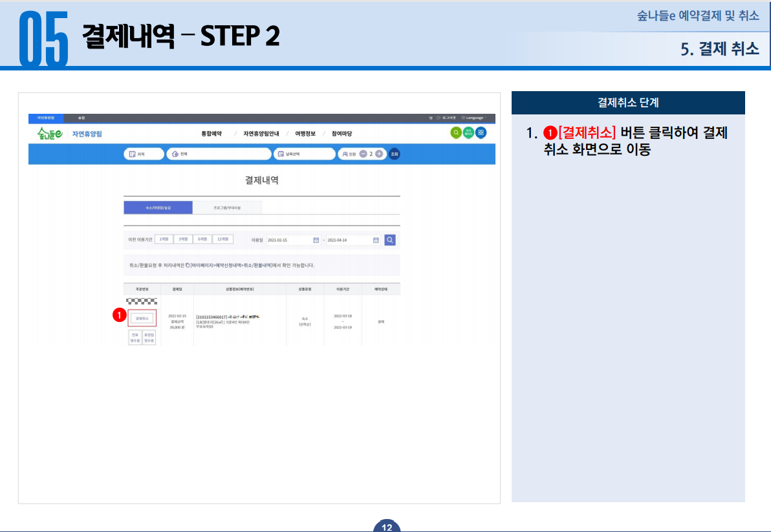This screenshot has width=771, height=532.
Task: Click the 자연휴양림 text beside logo
Action: click(87, 134)
